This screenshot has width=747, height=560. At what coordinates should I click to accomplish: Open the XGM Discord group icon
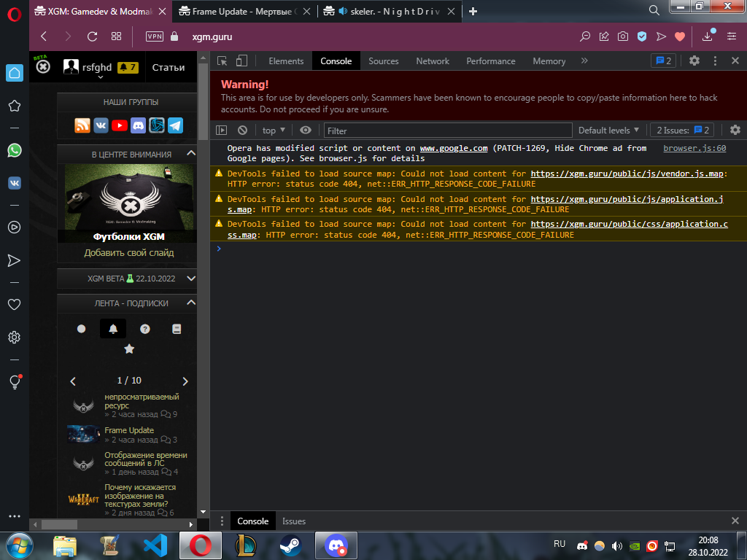[138, 125]
